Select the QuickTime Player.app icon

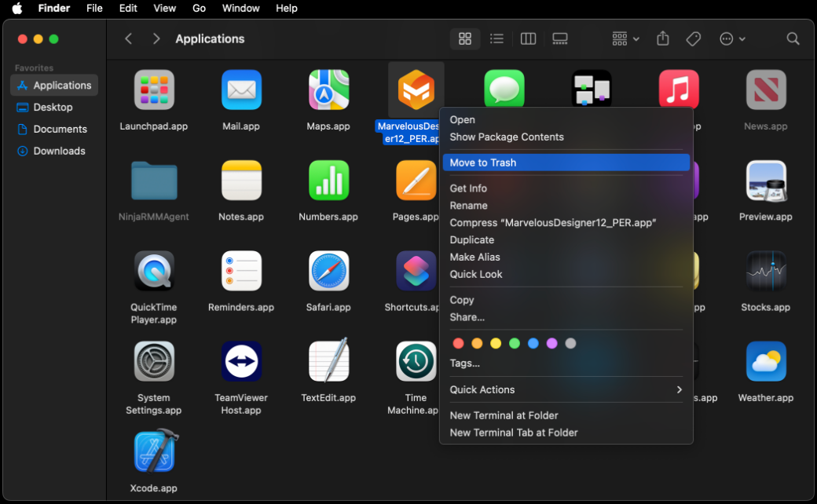point(154,271)
